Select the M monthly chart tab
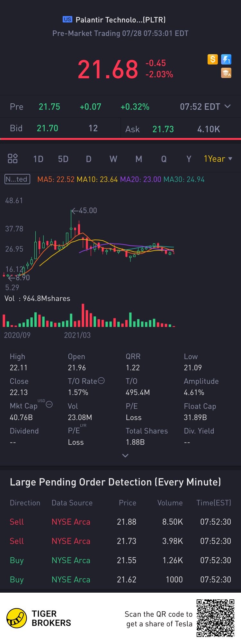This screenshot has width=241, height=644. (139, 159)
